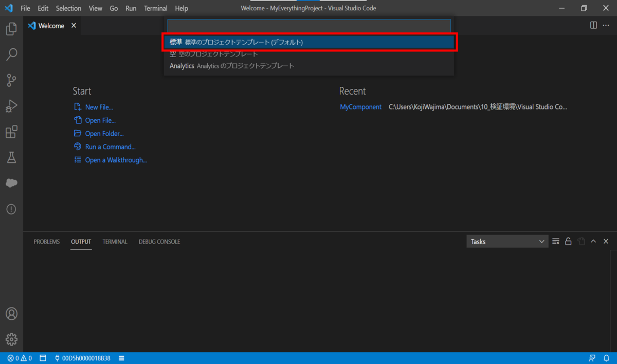Switch to the OUTPUT panel tab
Screen dimensions: 617x364
[81, 242]
